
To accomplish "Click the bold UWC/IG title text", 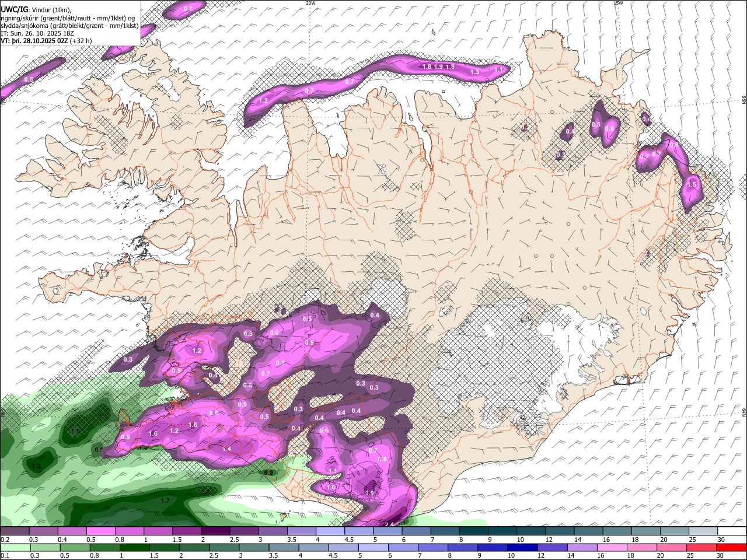I will click(x=14, y=9).
